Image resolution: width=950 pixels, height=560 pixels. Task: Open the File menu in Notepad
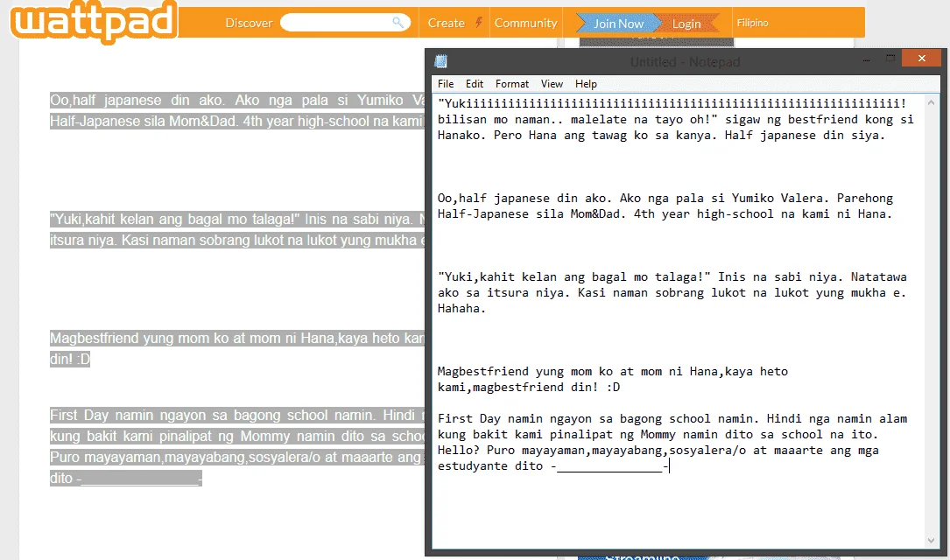pyautogui.click(x=446, y=83)
